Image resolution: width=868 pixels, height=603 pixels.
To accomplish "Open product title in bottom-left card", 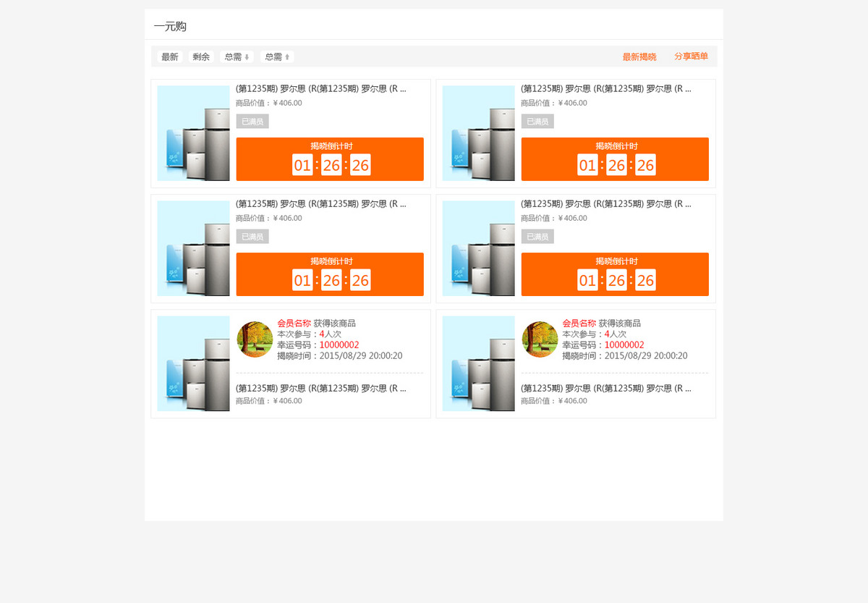I will [320, 389].
